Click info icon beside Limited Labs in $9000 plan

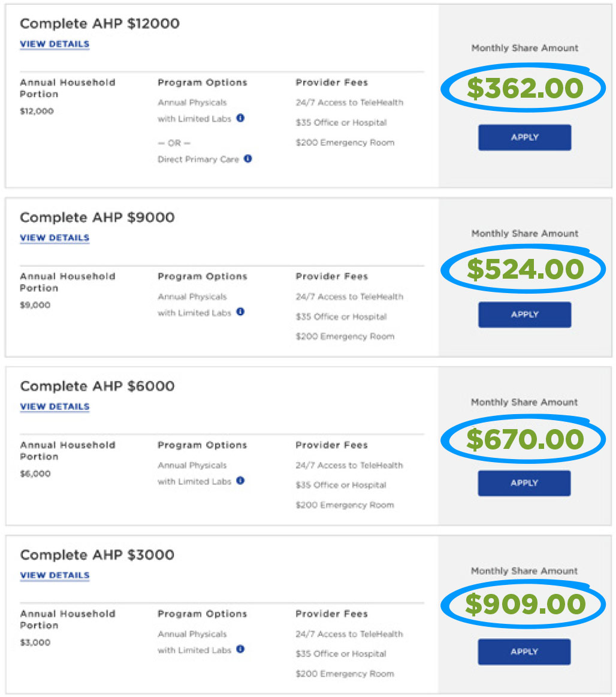pos(240,312)
